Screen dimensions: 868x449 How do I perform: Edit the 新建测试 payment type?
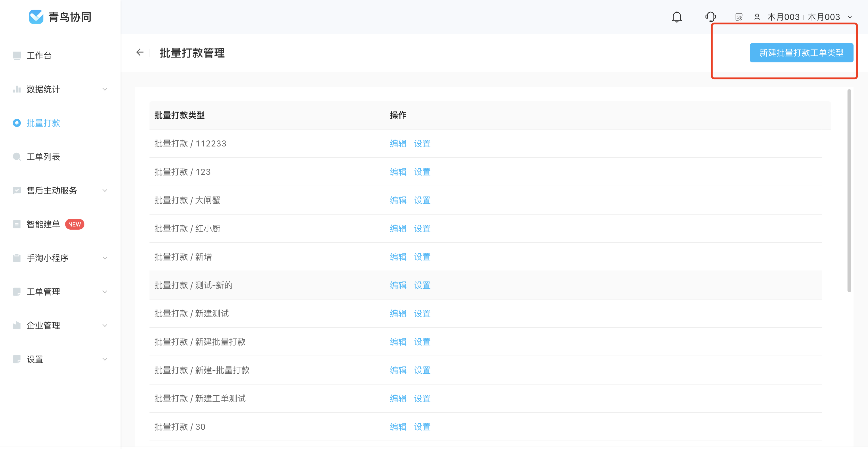398,313
